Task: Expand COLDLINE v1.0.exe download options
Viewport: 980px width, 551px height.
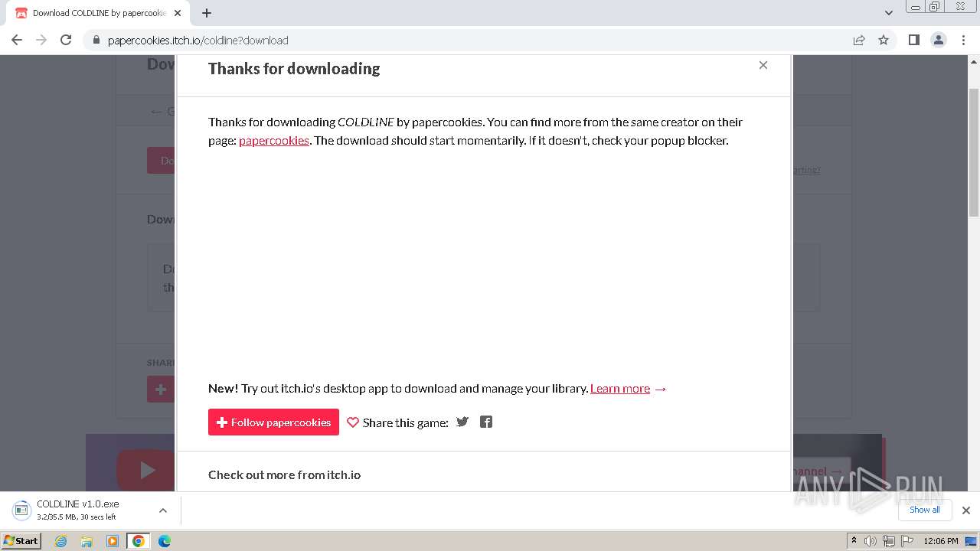Action: 163,510
